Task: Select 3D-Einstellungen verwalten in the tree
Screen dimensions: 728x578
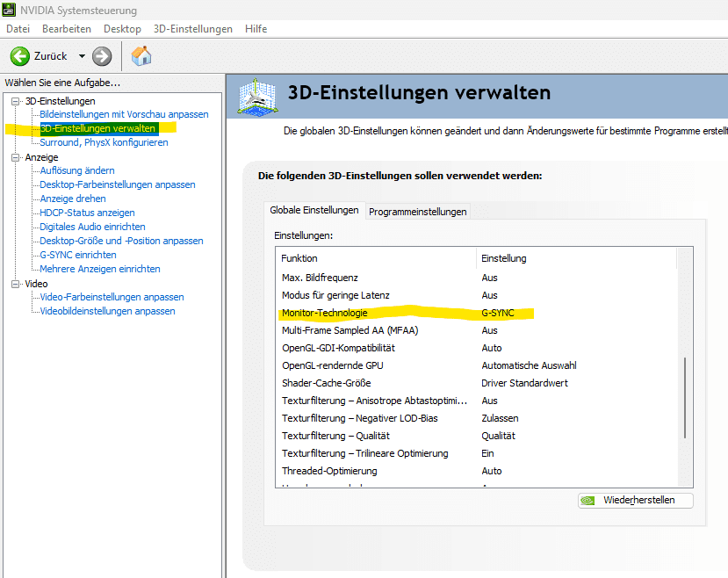Action: [98, 128]
